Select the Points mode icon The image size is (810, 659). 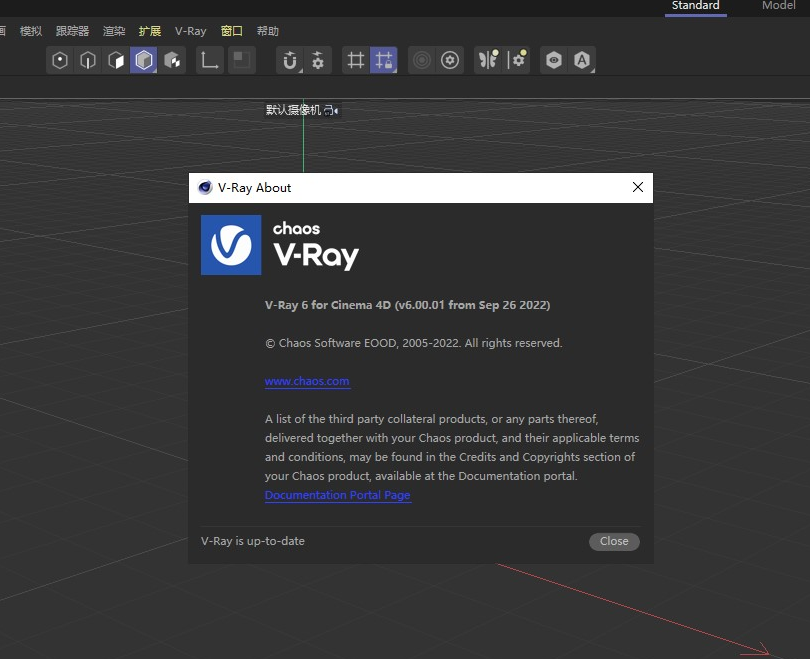coord(61,60)
